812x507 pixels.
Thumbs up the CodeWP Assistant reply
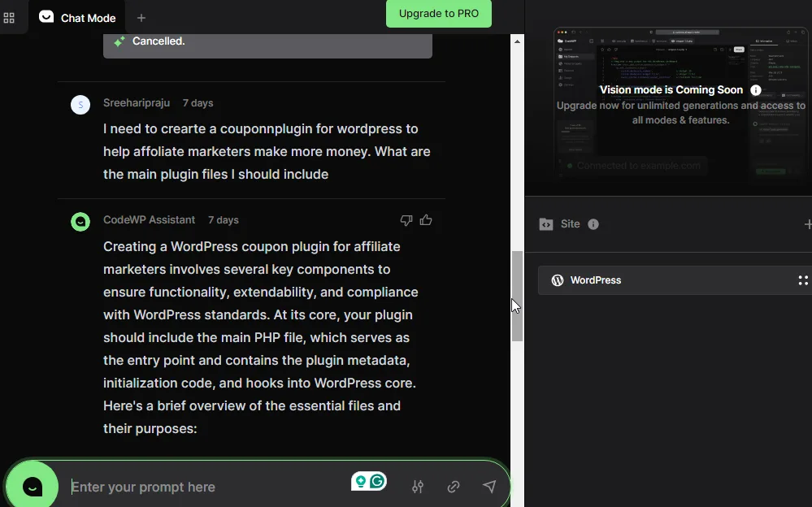coord(426,220)
